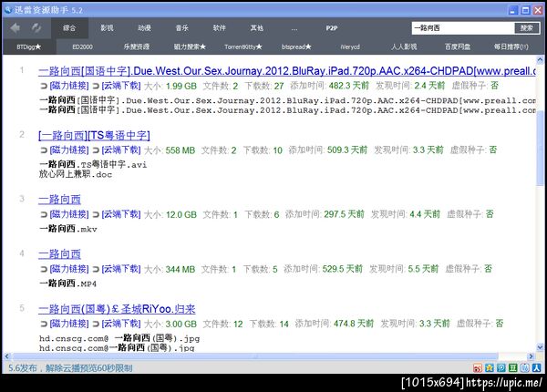The height and width of the screenshot is (392, 547).
Task: Select the 人人影视 source tab
Action: click(x=404, y=46)
